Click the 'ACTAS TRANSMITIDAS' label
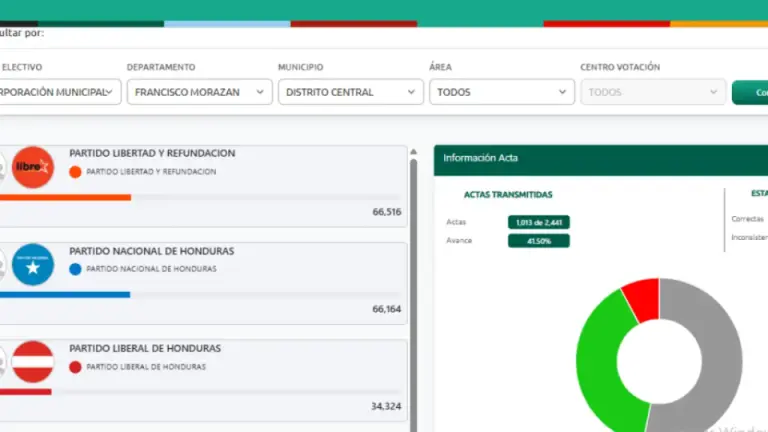The width and height of the screenshot is (768, 432). tap(508, 194)
